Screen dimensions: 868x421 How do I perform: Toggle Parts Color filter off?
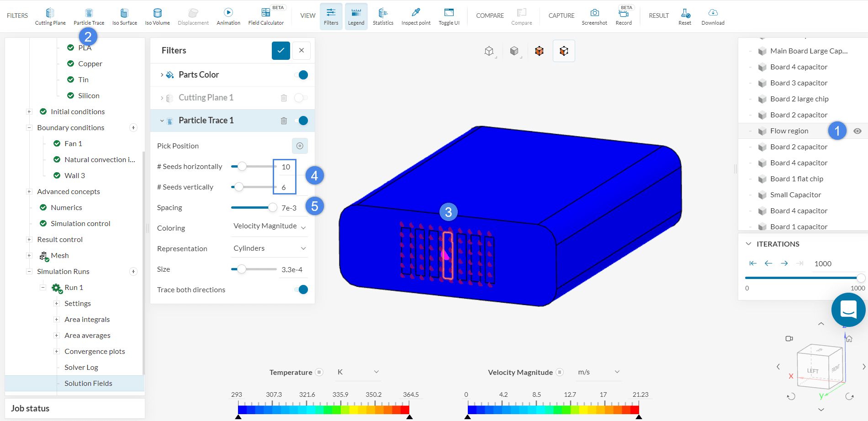point(302,75)
